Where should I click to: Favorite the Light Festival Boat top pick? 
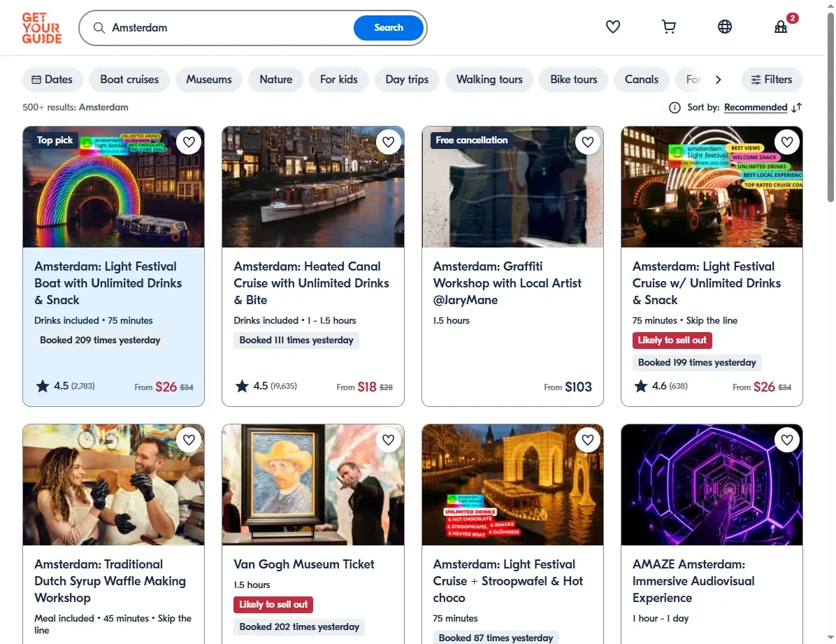tap(189, 142)
